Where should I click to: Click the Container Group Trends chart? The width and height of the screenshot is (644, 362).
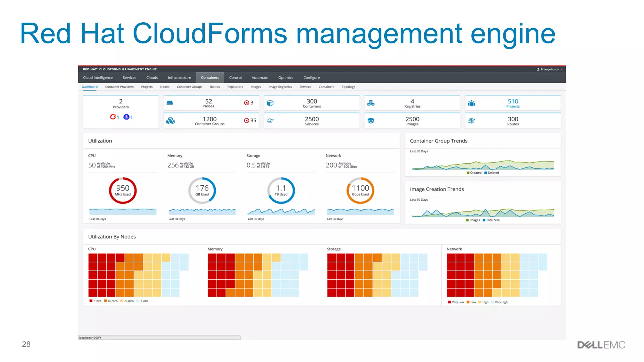(x=483, y=165)
